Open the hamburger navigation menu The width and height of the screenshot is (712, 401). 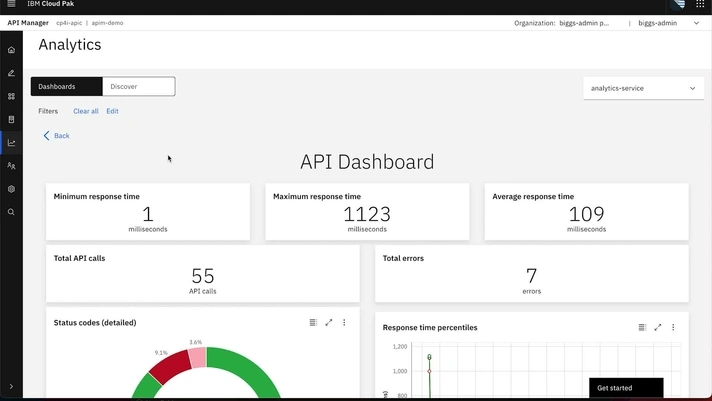[11, 4]
